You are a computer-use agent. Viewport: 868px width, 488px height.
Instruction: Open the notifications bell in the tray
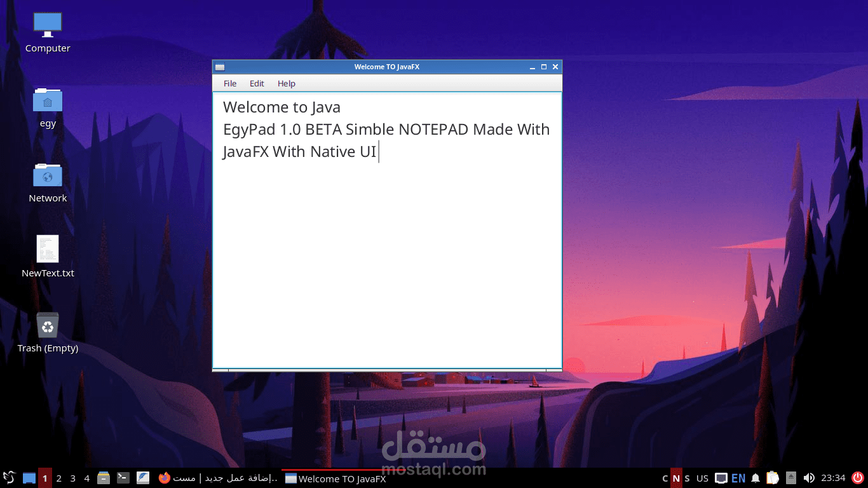click(756, 478)
